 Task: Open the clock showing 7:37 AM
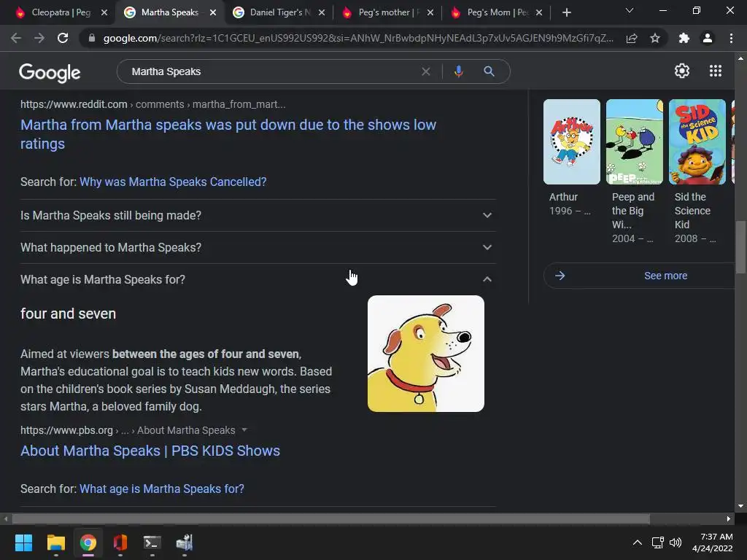712,542
